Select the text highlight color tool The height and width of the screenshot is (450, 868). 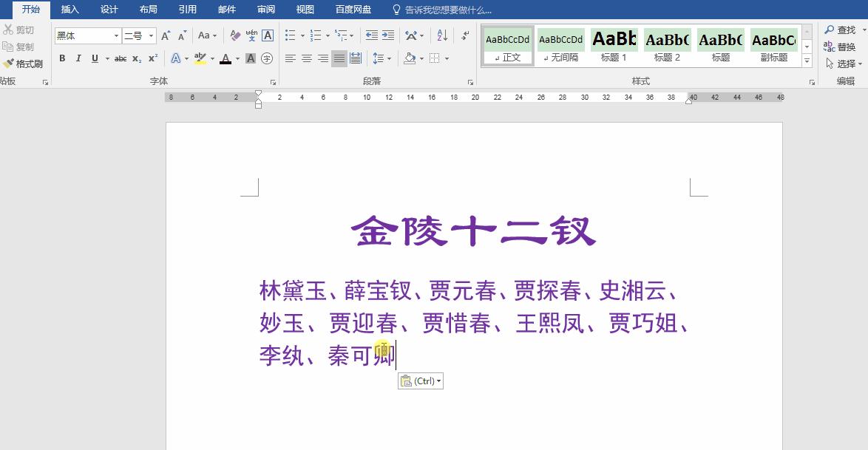[x=200, y=58]
